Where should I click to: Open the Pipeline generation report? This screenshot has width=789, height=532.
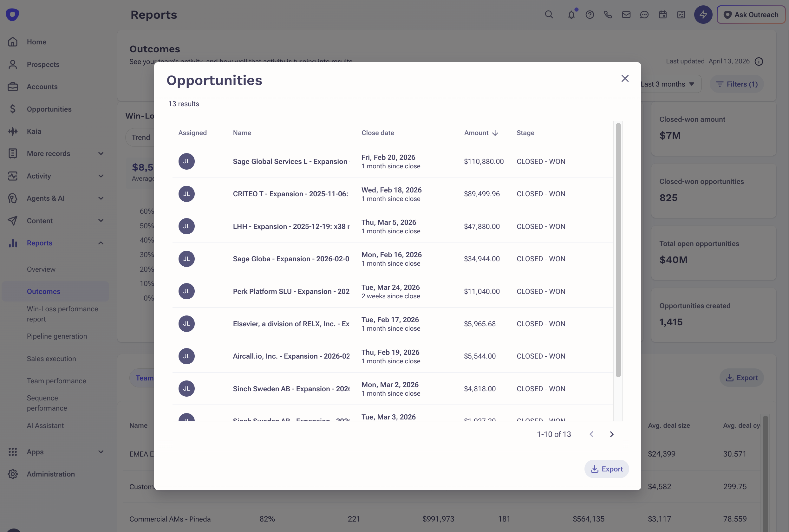(57, 336)
